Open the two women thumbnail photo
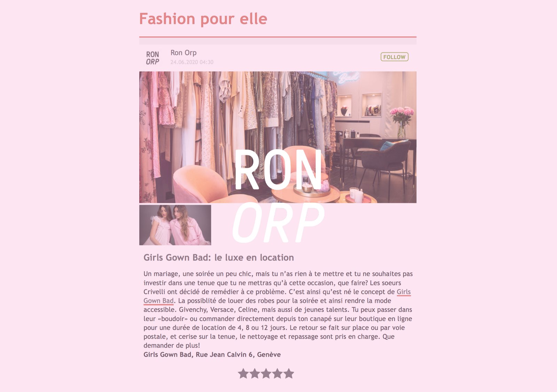 tap(175, 225)
